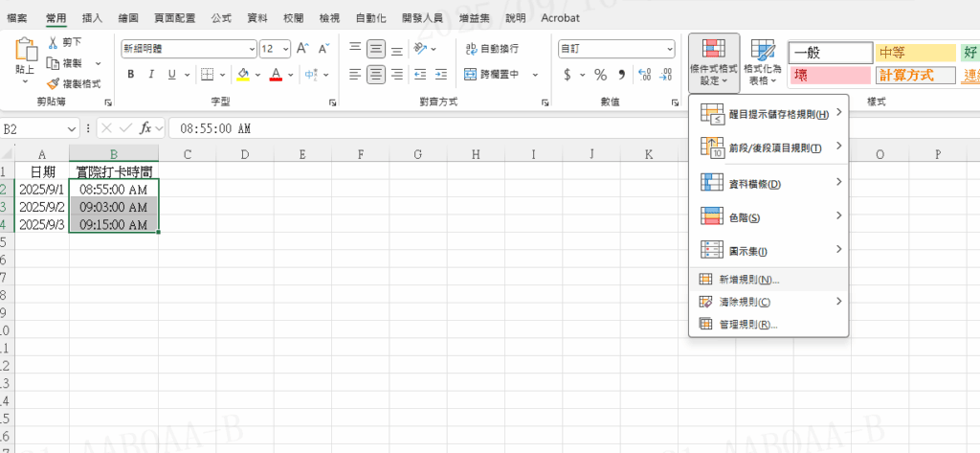Click the increase indent icon
The image size is (980, 453).
pos(439,75)
